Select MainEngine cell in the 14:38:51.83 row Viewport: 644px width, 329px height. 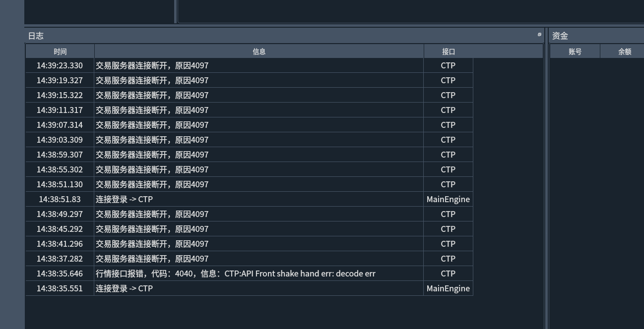(x=448, y=199)
